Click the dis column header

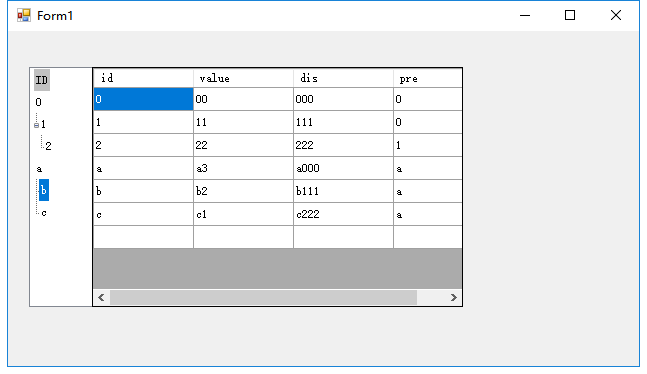(343, 78)
